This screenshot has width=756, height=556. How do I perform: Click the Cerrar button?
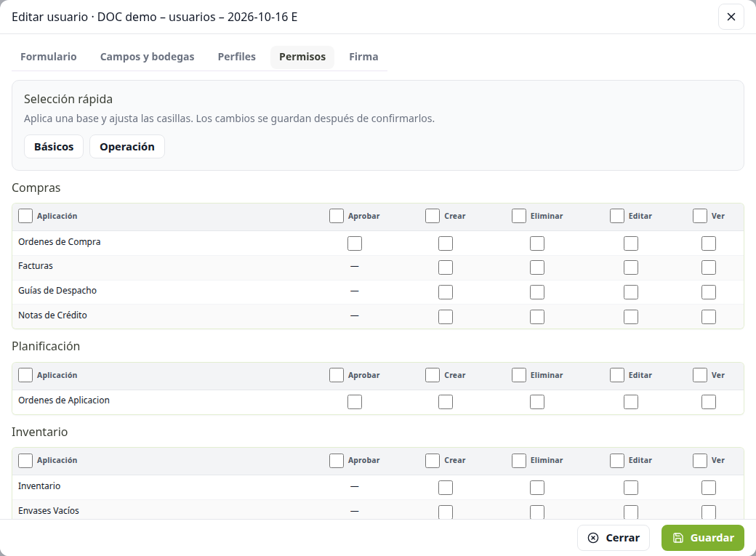tap(614, 538)
